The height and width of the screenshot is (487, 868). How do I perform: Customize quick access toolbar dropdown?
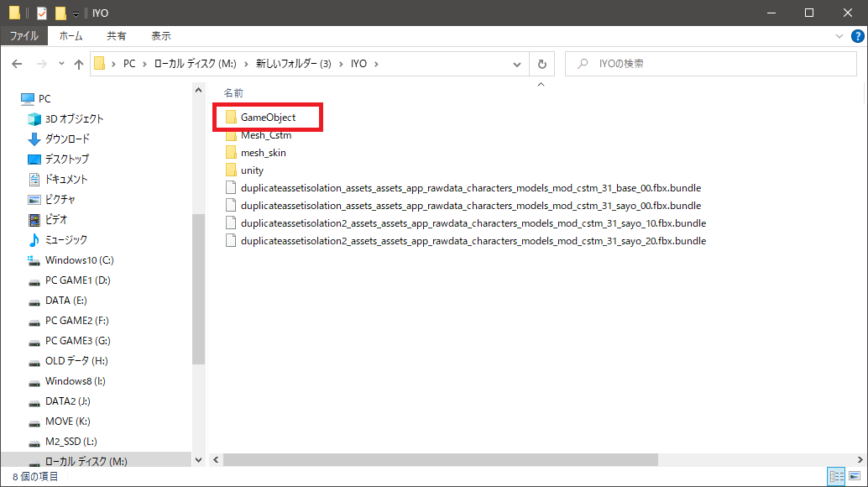[76, 13]
